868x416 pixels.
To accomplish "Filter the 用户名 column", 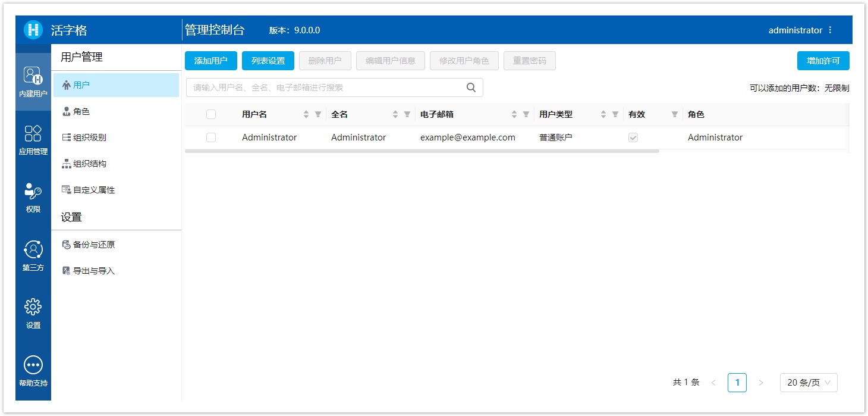I will (x=318, y=114).
